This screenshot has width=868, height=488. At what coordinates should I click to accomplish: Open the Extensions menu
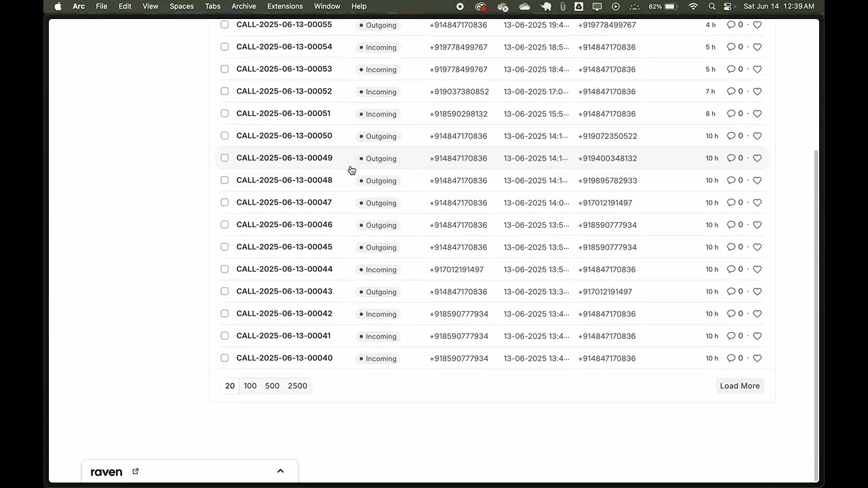click(285, 6)
